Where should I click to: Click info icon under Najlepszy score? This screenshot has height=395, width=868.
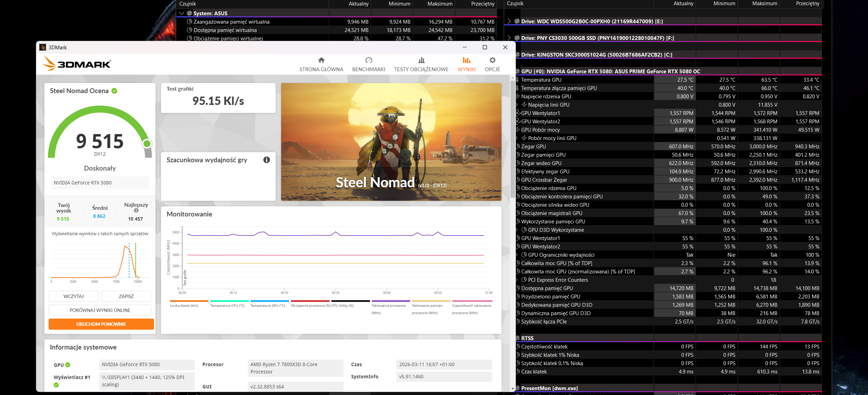pos(136,211)
